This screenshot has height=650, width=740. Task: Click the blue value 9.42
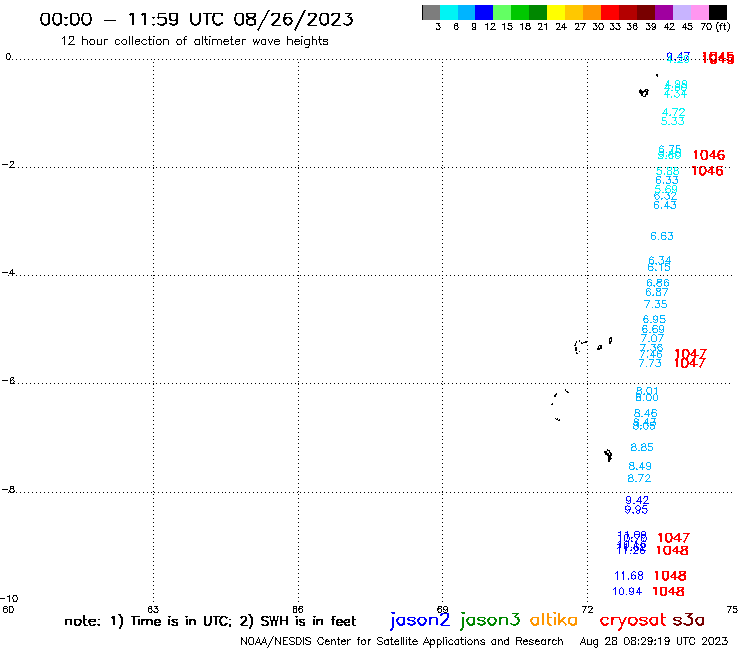point(637,500)
